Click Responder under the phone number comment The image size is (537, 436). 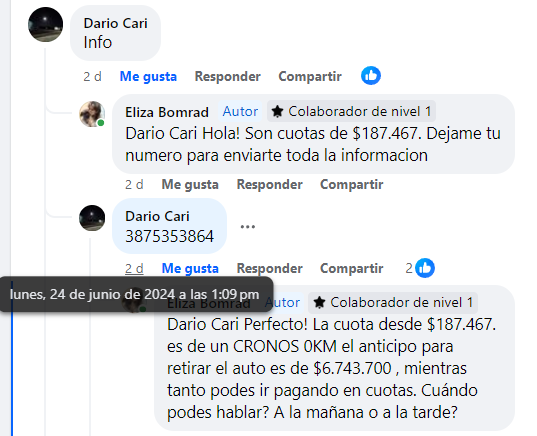[270, 268]
